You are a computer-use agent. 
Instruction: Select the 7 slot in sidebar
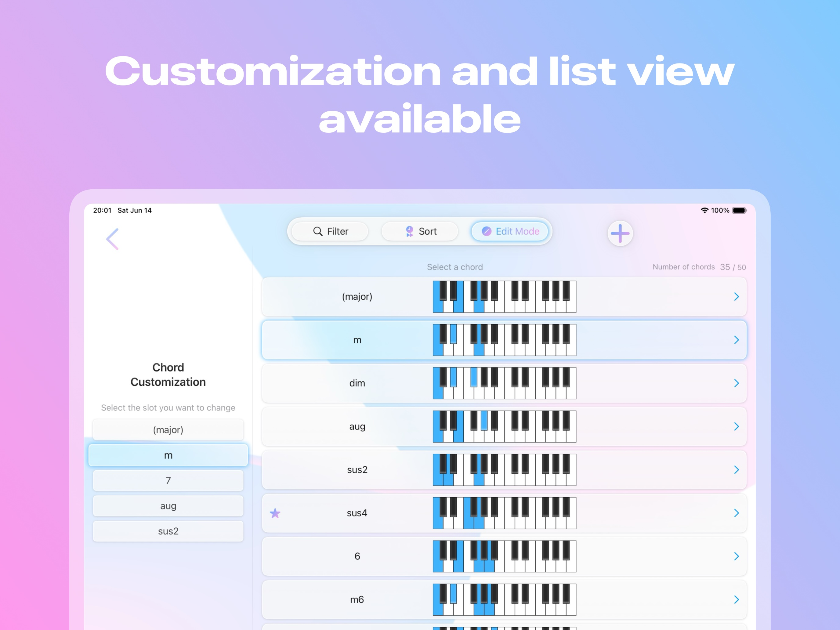point(168,480)
